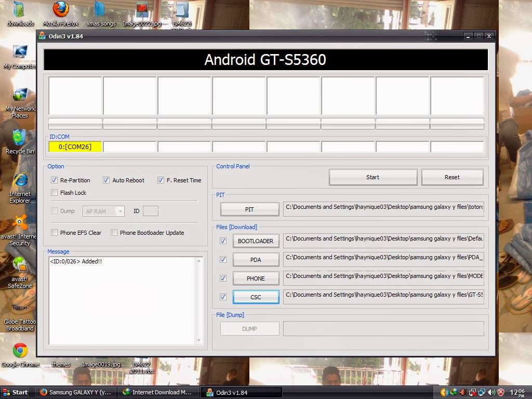Click the PHONE browse button

(256, 278)
